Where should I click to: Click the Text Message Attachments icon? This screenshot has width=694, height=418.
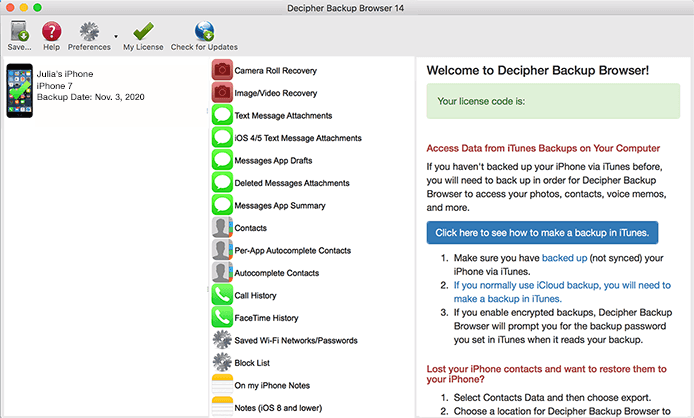[222, 115]
